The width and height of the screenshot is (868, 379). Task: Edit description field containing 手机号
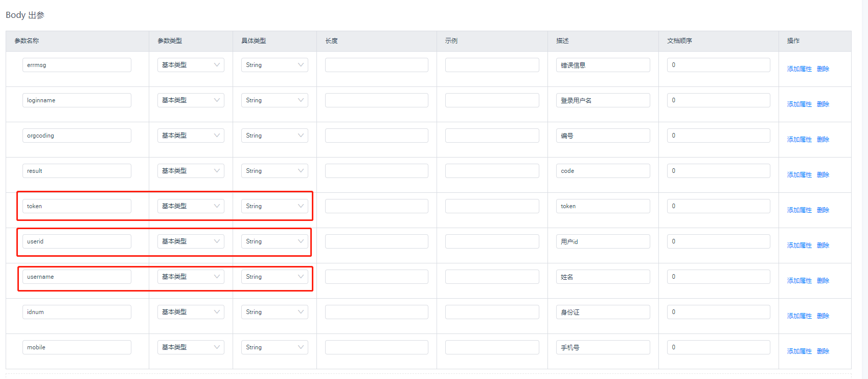[603, 347]
